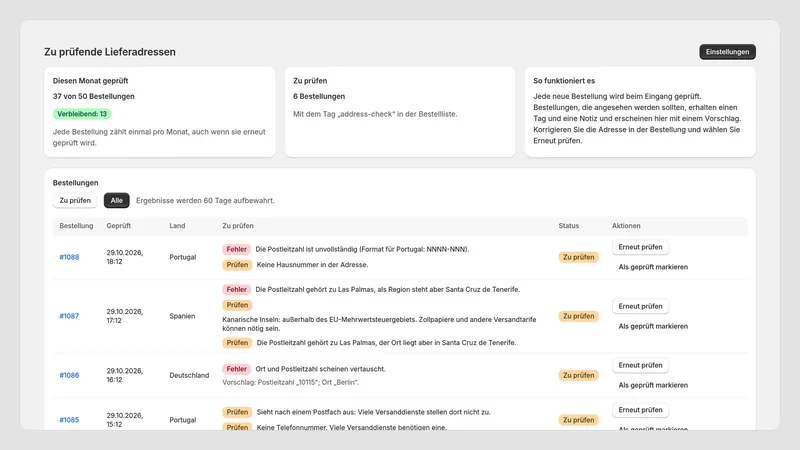
Task: Click the 'Status' column header
Action: [x=568, y=226]
